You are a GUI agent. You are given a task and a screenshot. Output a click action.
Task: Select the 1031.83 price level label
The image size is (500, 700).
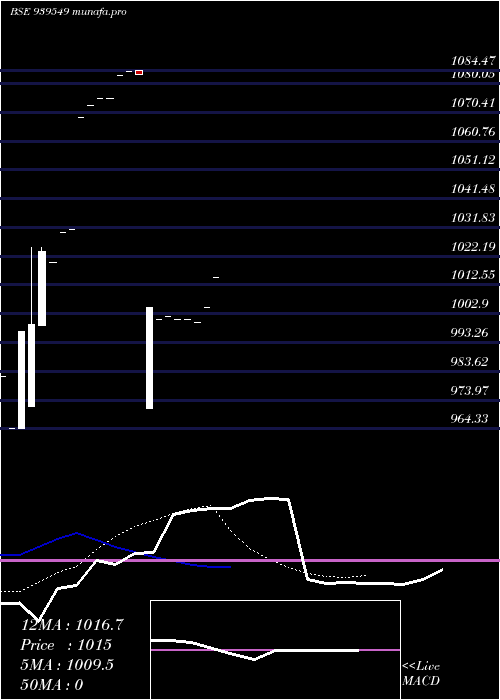[473, 218]
